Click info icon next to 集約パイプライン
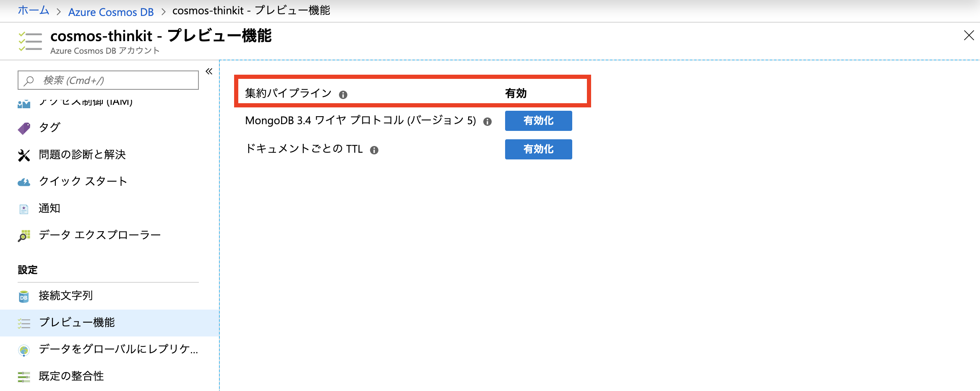The height and width of the screenshot is (391, 980). [x=343, y=95]
